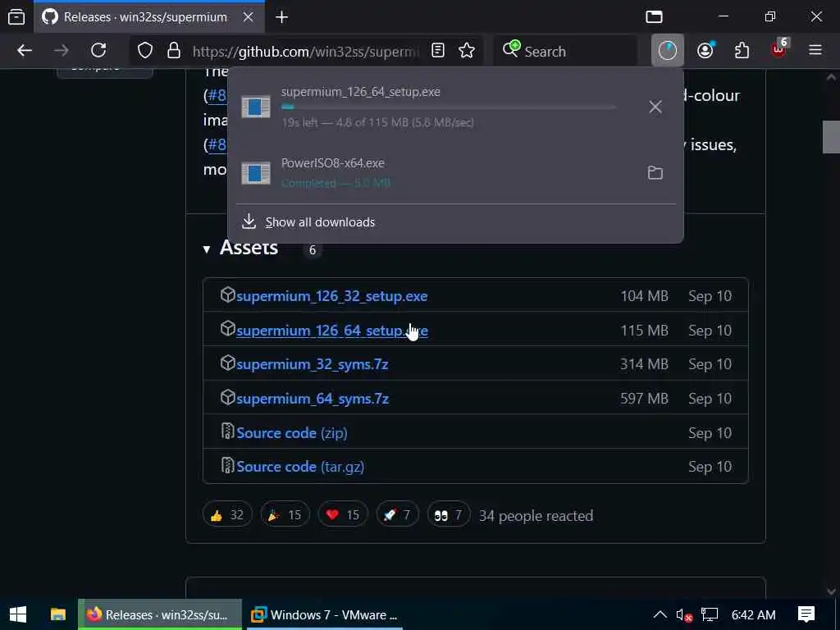
Task: Click the 115 MB size of supermium_126_64_setup.exe
Action: tap(644, 331)
